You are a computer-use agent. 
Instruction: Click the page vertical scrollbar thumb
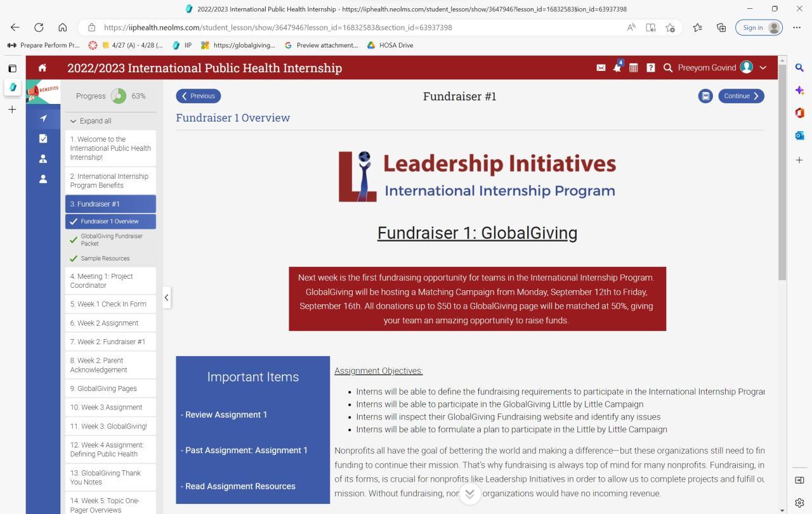[x=782, y=171]
